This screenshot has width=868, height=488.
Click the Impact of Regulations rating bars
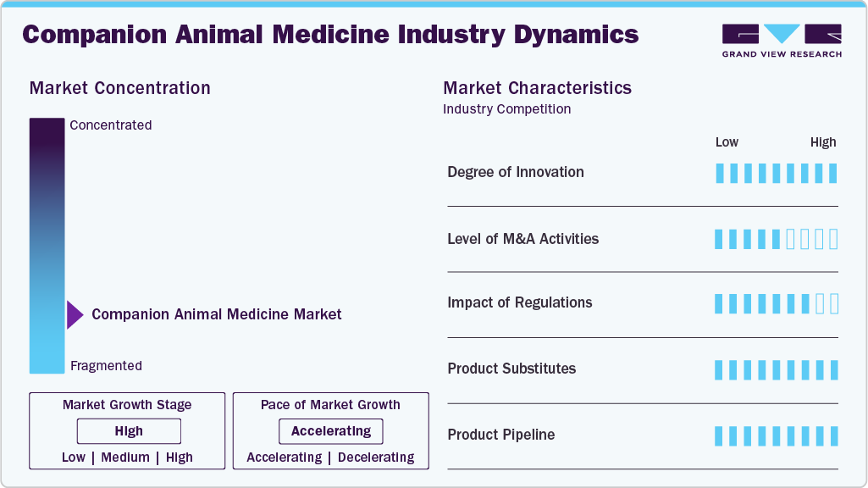point(776,303)
